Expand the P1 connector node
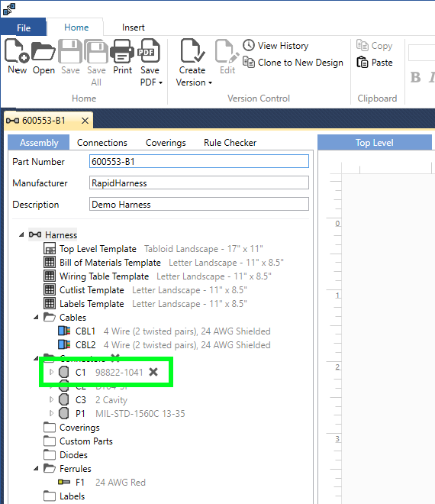 coord(51,413)
